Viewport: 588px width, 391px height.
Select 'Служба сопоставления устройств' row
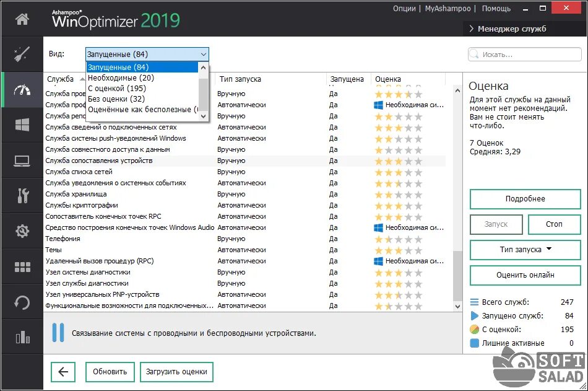click(x=245, y=160)
